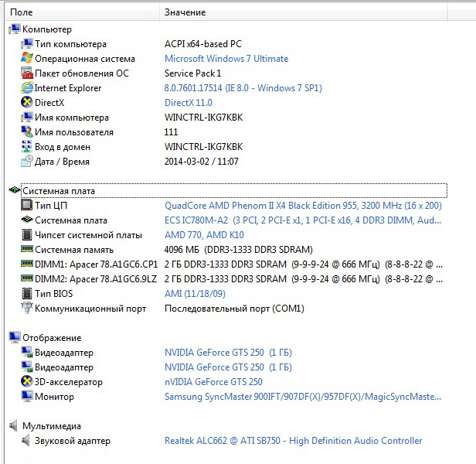This screenshot has height=464, width=476.
Task: Open the DirectX 11.0 link
Action: tap(189, 103)
